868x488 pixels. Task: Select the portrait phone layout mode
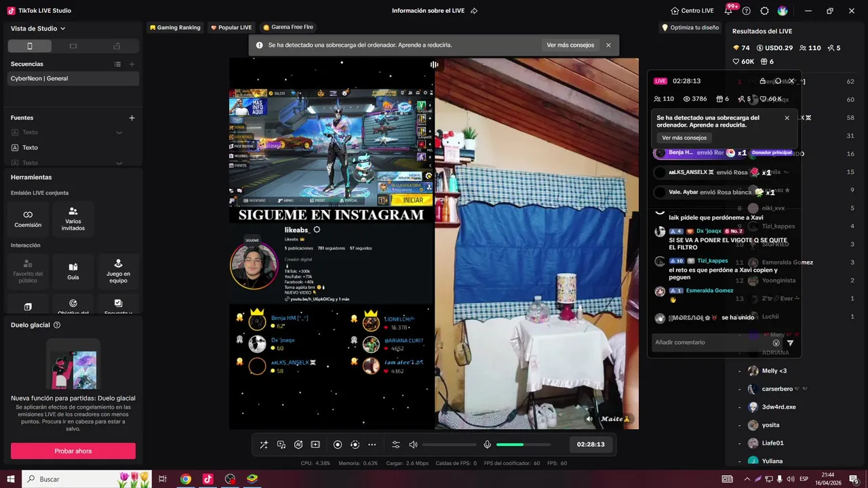coord(29,46)
